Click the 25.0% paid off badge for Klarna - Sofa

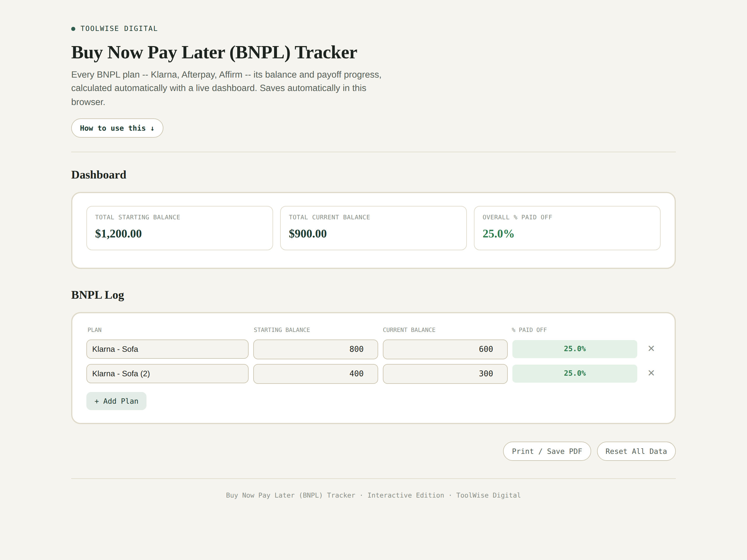pos(575,349)
